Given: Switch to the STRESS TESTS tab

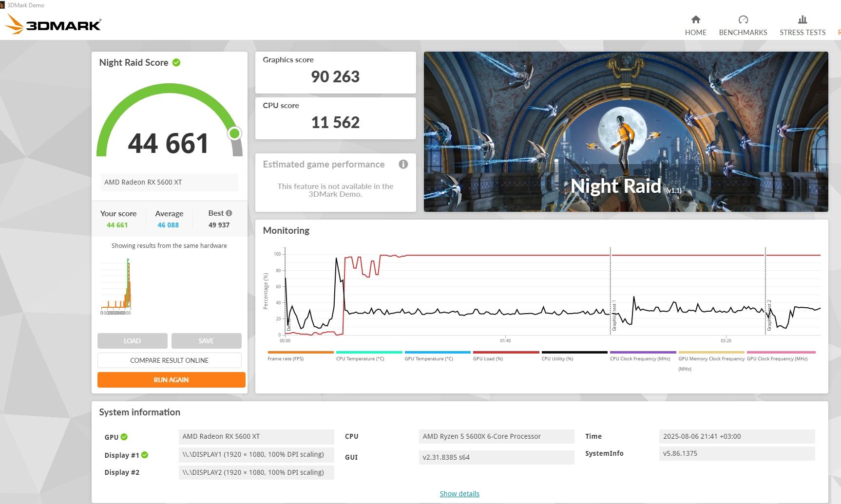Looking at the screenshot, I should pos(803,32).
